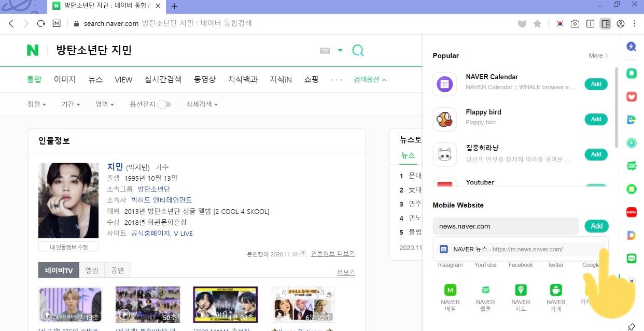Play the 50초 video thumbnail
Viewport: 644px width, 331px height.
[x=148, y=305]
